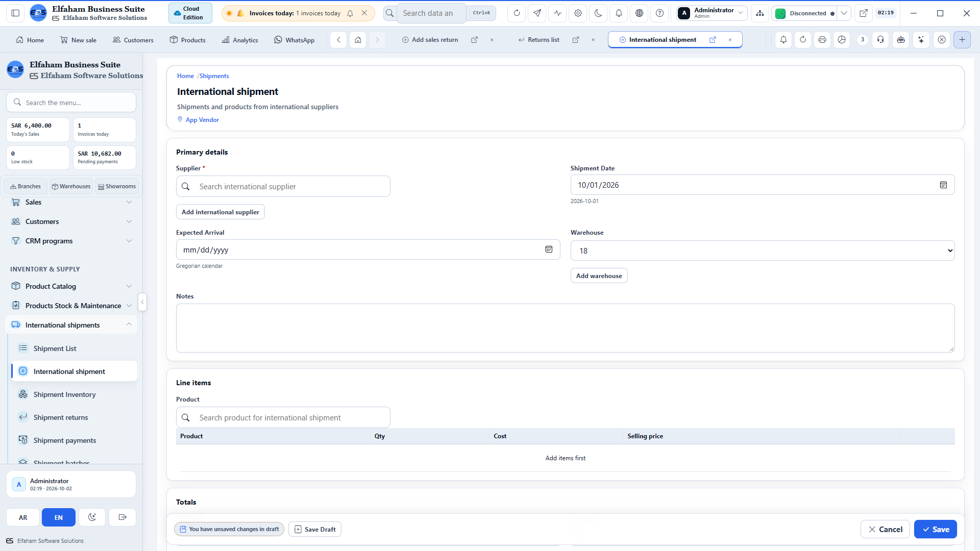Mute the Invoices today alert bell
980x551 pixels.
(350, 13)
